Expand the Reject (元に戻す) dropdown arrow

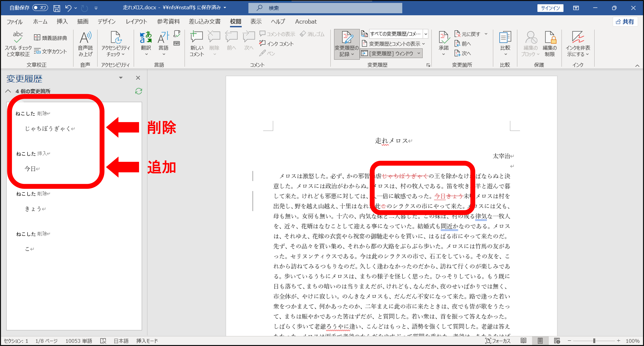coord(486,34)
